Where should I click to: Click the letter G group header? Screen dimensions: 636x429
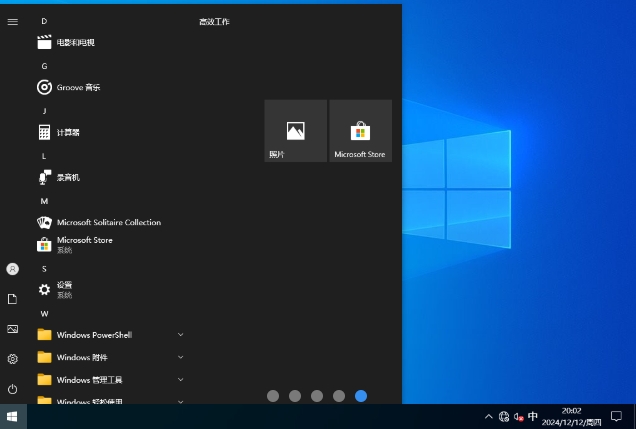click(x=44, y=65)
